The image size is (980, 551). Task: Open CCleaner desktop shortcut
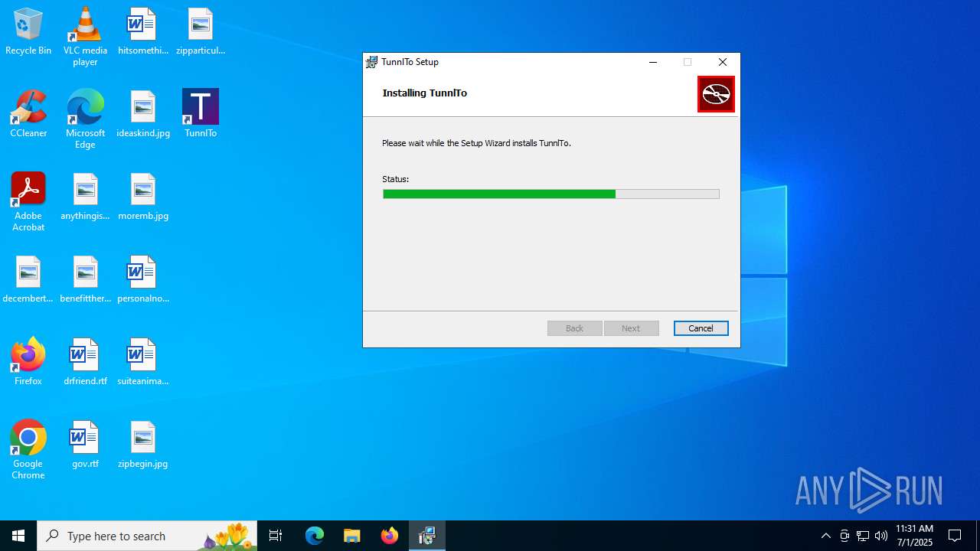point(28,114)
